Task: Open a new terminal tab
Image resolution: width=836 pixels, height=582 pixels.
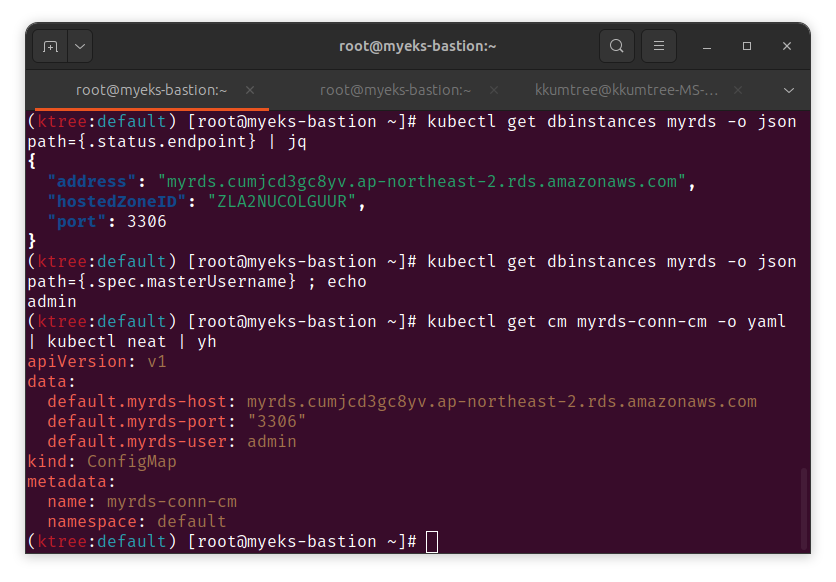Action: point(50,46)
